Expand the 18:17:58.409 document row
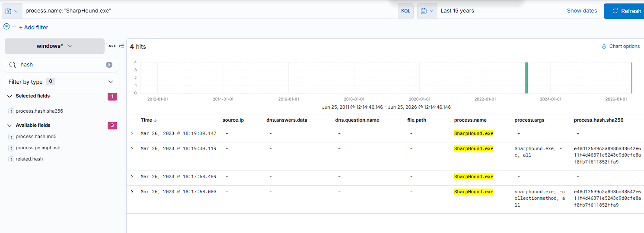Image resolution: width=644 pixels, height=233 pixels. tap(132, 177)
